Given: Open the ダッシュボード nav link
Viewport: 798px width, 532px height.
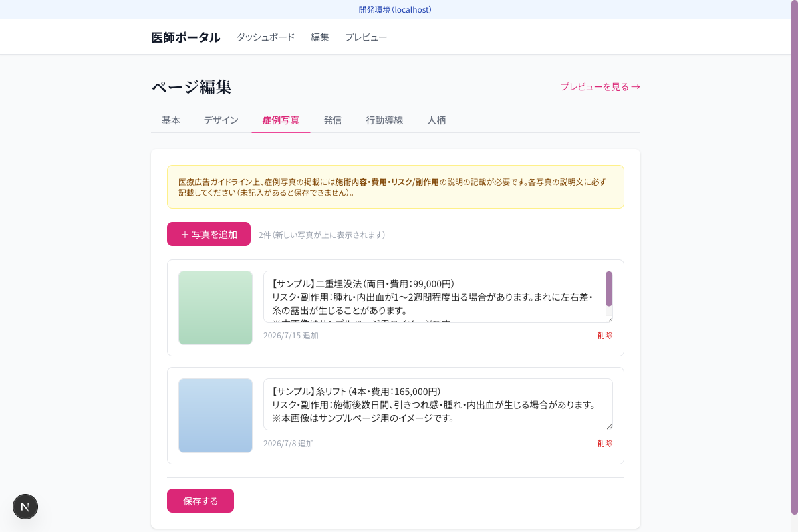Looking at the screenshot, I should (265, 37).
